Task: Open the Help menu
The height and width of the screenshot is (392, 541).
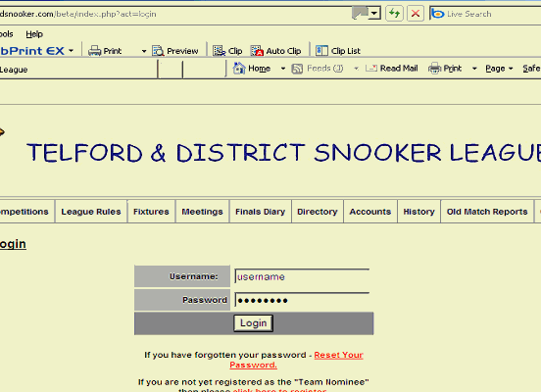Action: (x=34, y=34)
